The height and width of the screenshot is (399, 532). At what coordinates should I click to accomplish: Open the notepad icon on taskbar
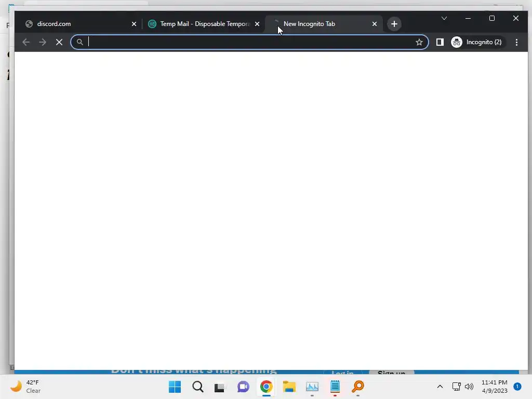click(335, 387)
